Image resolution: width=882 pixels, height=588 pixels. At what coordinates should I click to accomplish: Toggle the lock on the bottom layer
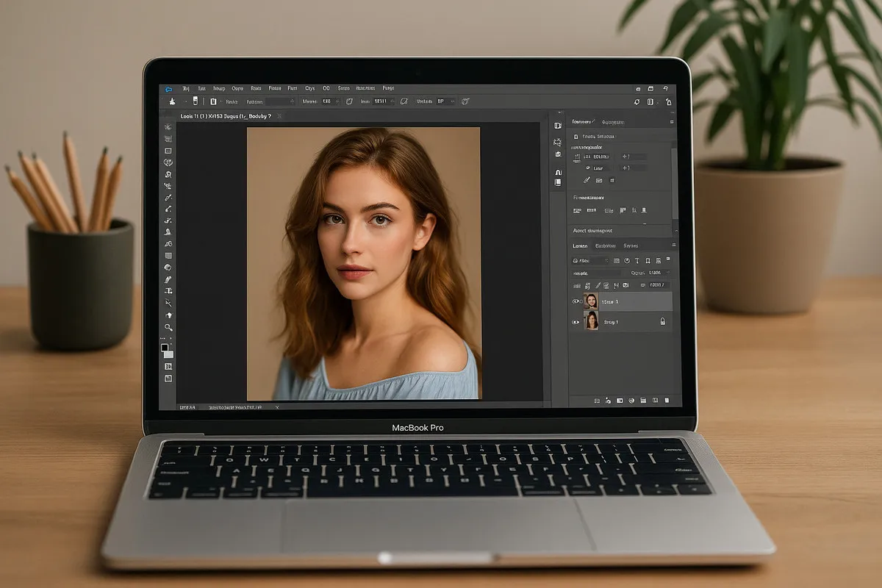point(663,322)
